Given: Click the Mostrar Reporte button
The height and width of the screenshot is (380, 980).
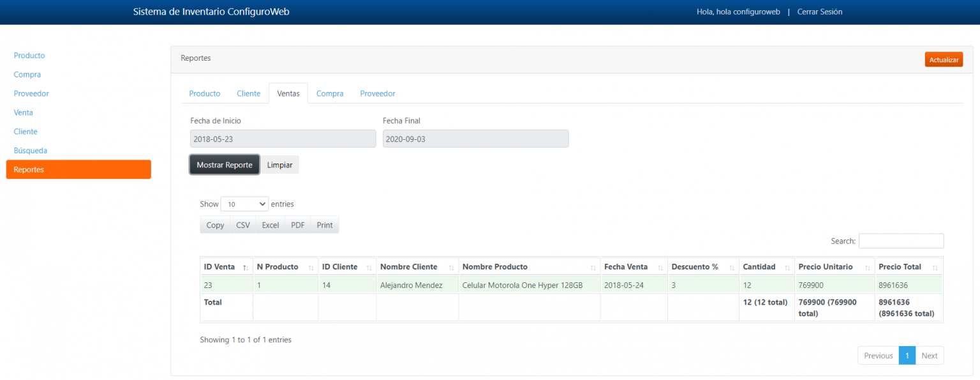Looking at the screenshot, I should 224,164.
